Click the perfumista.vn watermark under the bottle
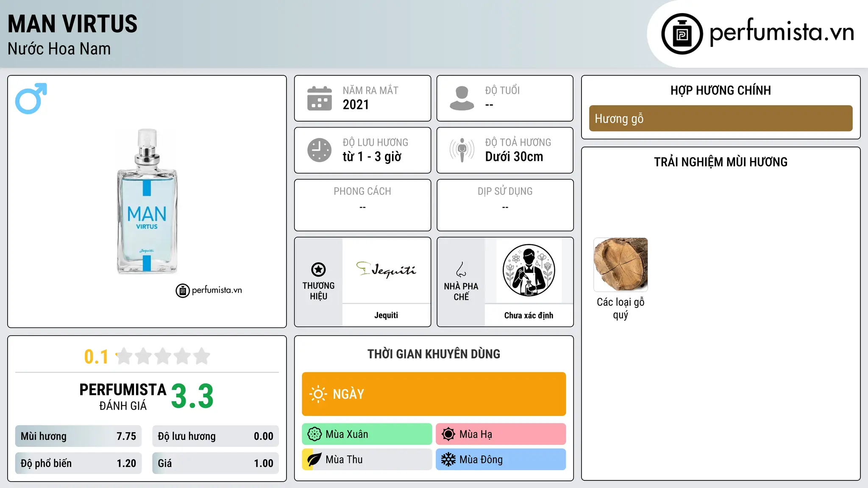This screenshot has height=488, width=868. (209, 290)
